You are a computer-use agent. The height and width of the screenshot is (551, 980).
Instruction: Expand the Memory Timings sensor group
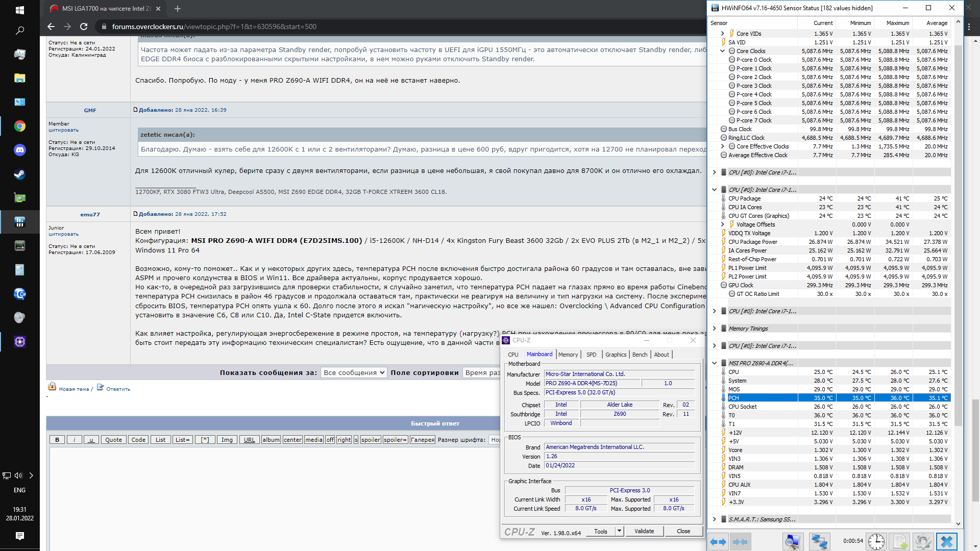pyautogui.click(x=714, y=329)
